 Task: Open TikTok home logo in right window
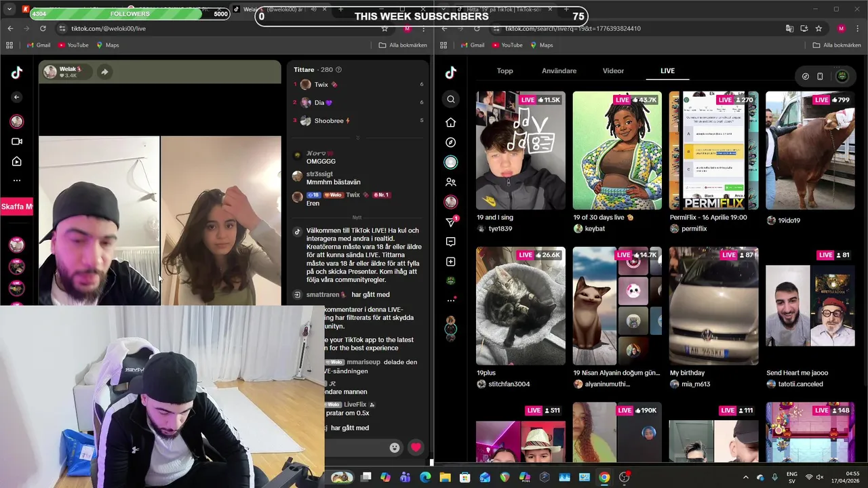click(x=451, y=73)
